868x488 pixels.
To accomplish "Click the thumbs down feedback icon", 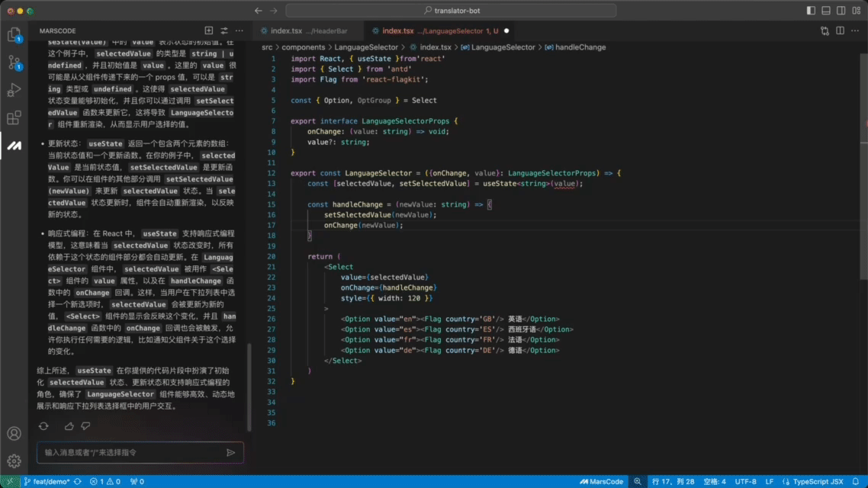I will click(85, 426).
